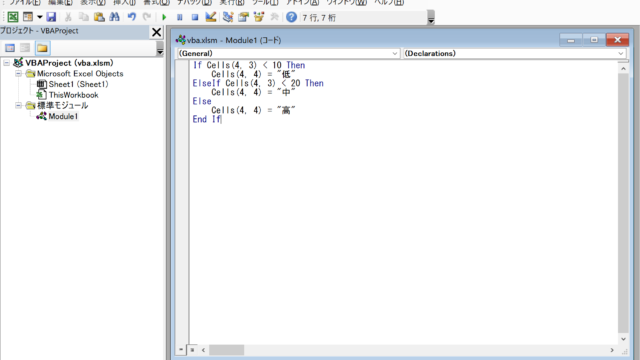Collapse the Microsoft Excel Objects folder
The width and height of the screenshot is (640, 360).
pos(18,73)
